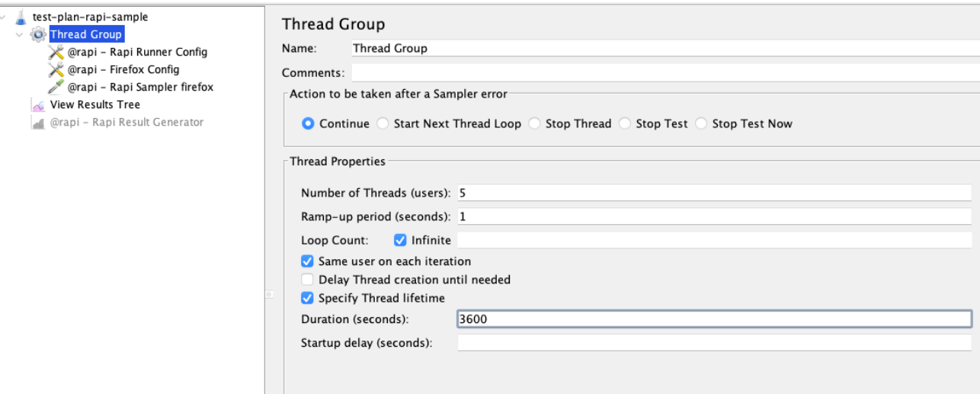
Task: Select the View Results Tree item
Action: 95,104
